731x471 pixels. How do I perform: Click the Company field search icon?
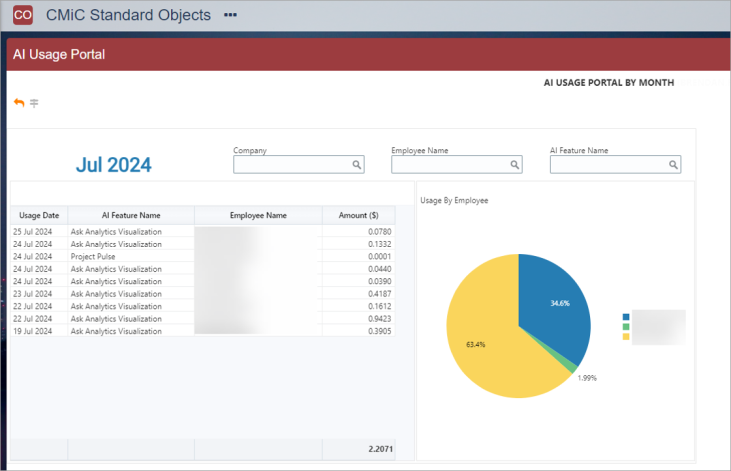(357, 165)
